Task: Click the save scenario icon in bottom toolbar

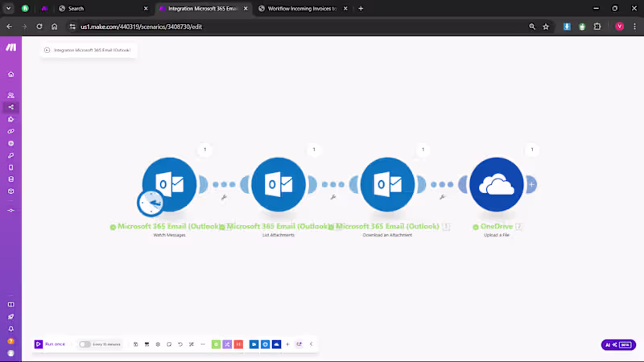Action: pyautogui.click(x=135, y=344)
